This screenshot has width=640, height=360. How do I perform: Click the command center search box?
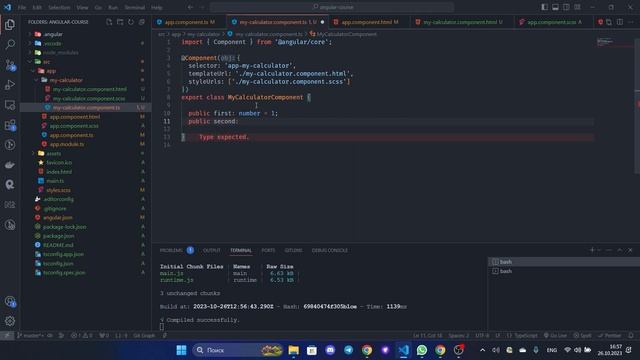coord(331,7)
